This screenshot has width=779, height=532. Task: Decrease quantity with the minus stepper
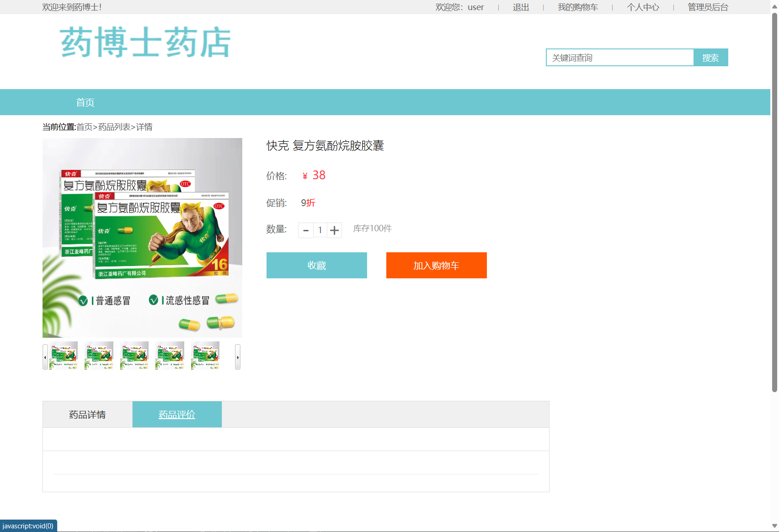pyautogui.click(x=305, y=230)
